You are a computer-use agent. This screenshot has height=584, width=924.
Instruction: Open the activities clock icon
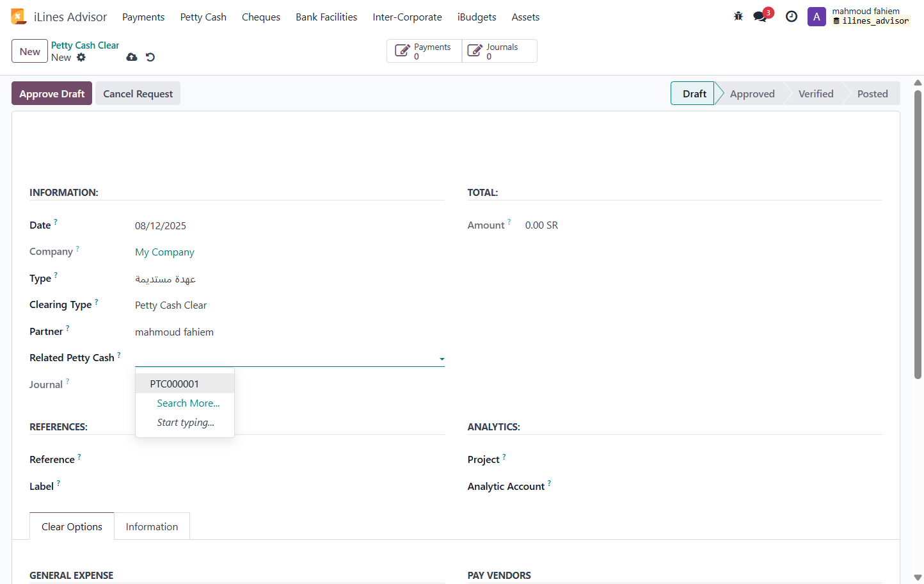[792, 17]
